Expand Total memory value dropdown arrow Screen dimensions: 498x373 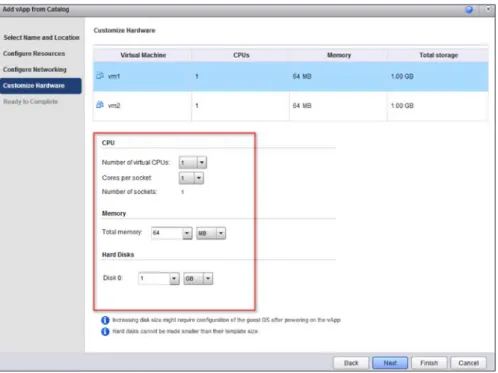(x=187, y=233)
